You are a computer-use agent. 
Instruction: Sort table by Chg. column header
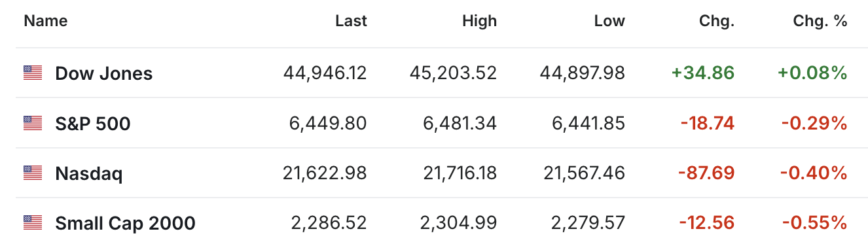(717, 21)
